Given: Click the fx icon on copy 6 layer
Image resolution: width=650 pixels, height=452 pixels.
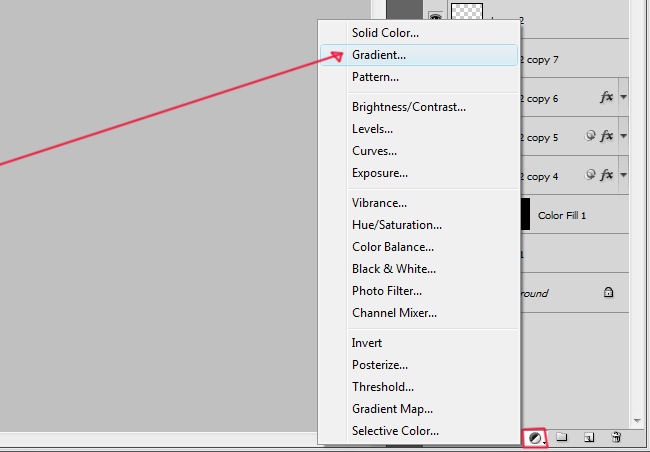Looking at the screenshot, I should coord(606,97).
